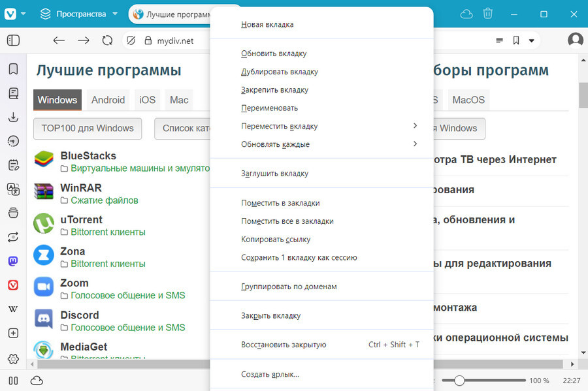Open closed tabs trash icon
Screen dimensions: 588x391
pyautogui.click(x=487, y=14)
